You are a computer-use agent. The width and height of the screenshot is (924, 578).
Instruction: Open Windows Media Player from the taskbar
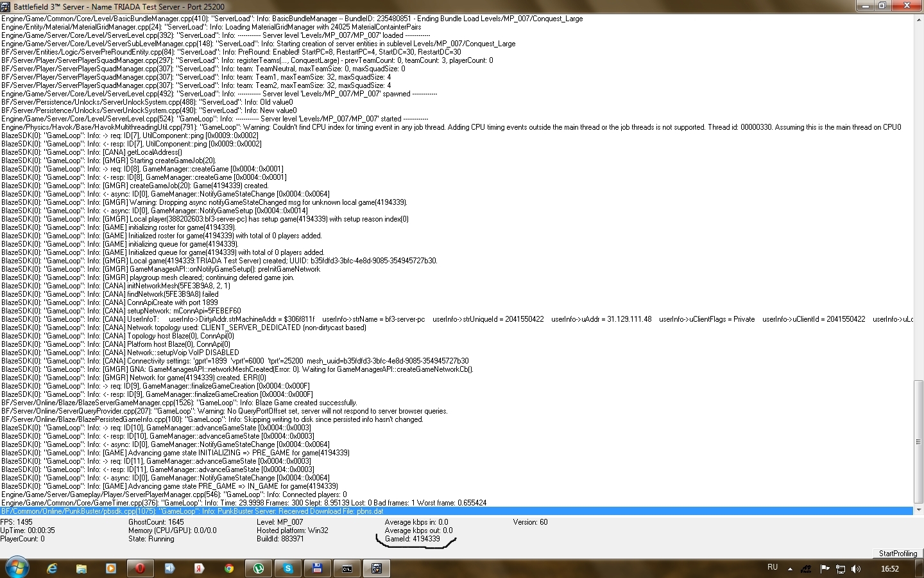click(x=111, y=568)
